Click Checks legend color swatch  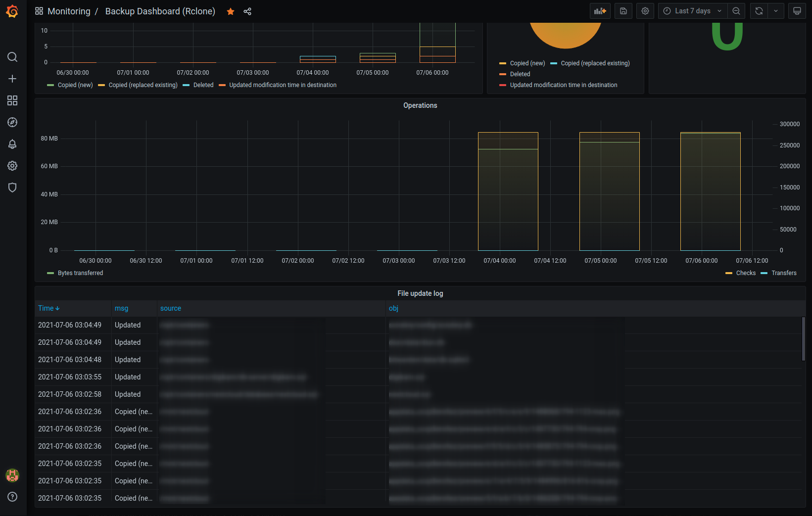pos(729,273)
